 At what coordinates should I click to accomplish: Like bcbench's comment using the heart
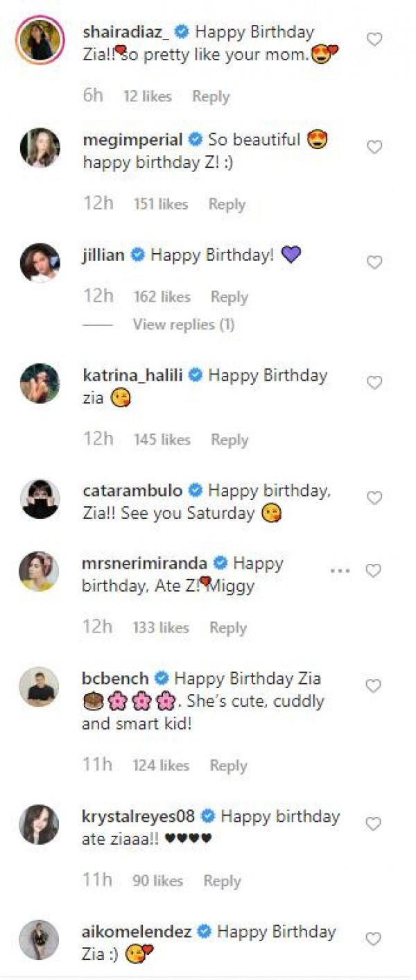click(374, 686)
